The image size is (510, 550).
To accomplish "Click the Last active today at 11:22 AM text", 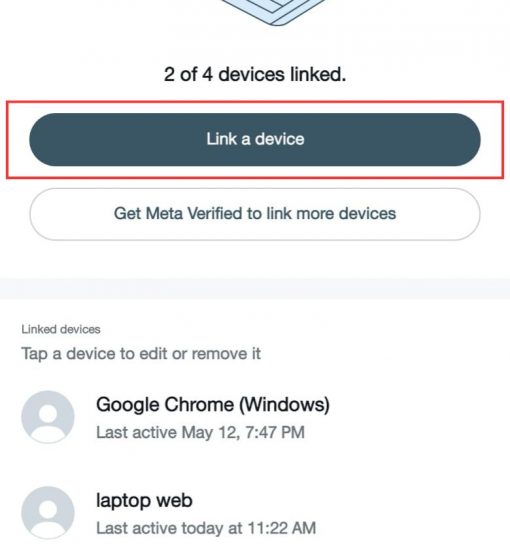I will click(x=206, y=528).
